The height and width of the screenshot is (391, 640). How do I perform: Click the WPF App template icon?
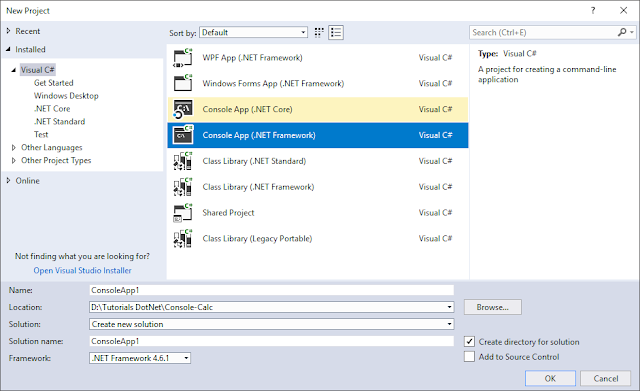point(182,58)
